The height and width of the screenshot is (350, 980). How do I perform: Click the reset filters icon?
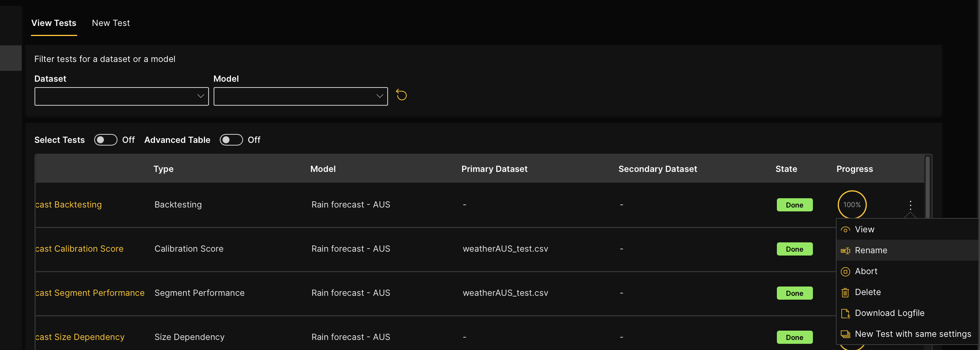click(x=401, y=95)
